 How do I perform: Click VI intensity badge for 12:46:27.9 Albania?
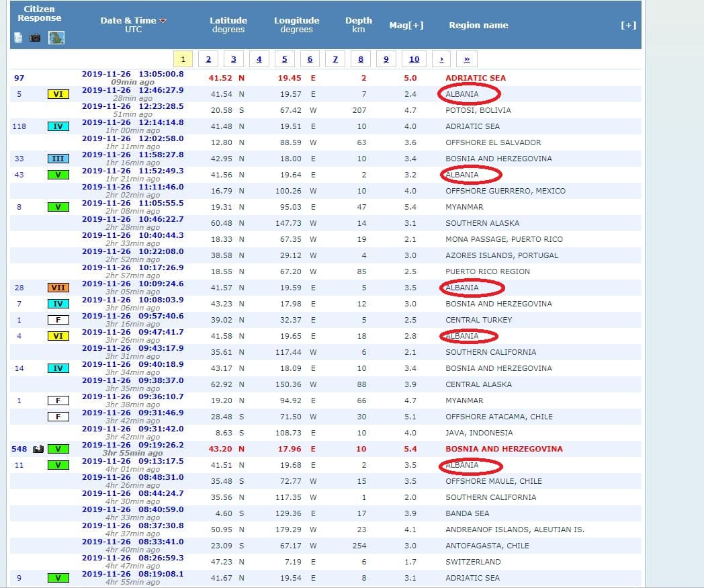pos(58,94)
